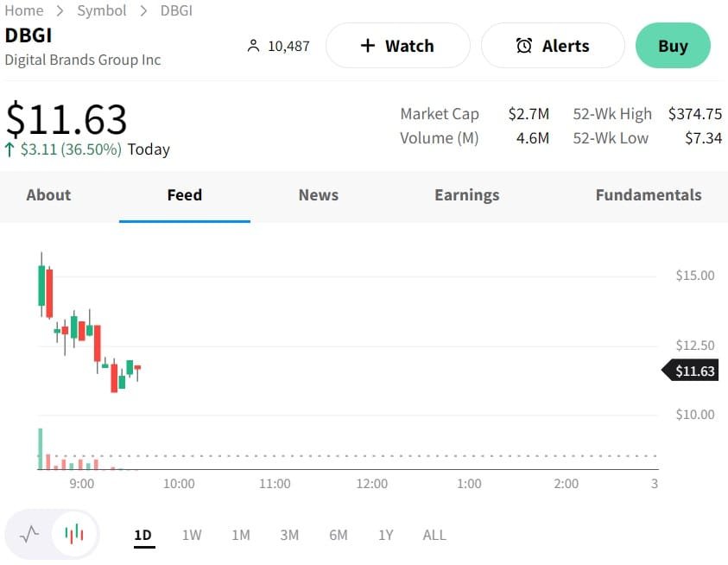Select the 1M time range
728x565 pixels.
click(x=241, y=535)
